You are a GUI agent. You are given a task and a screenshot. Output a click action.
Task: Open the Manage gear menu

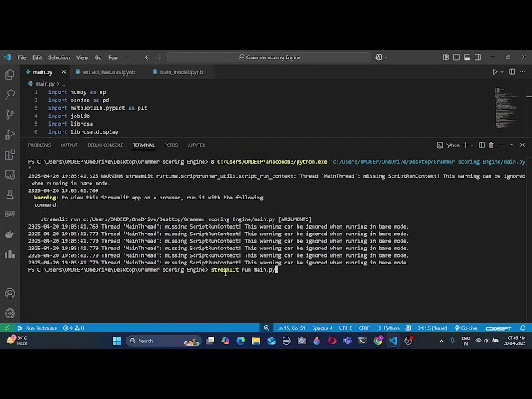tap(10, 313)
